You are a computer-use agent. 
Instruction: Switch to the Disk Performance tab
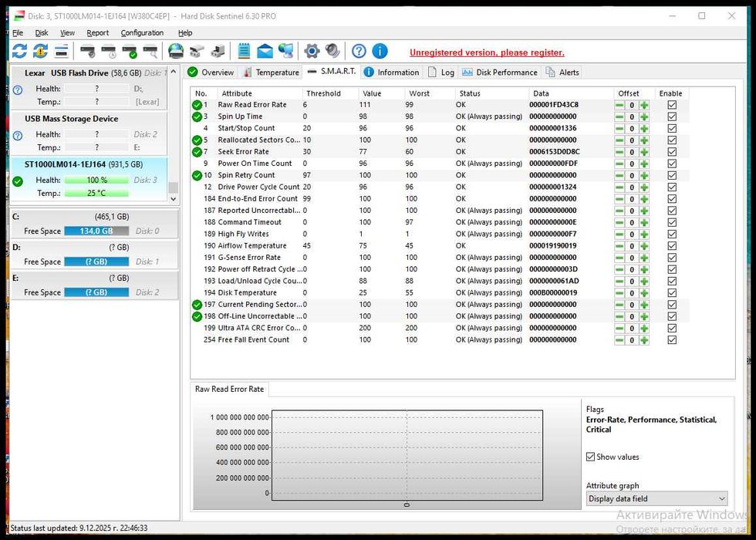pos(500,73)
